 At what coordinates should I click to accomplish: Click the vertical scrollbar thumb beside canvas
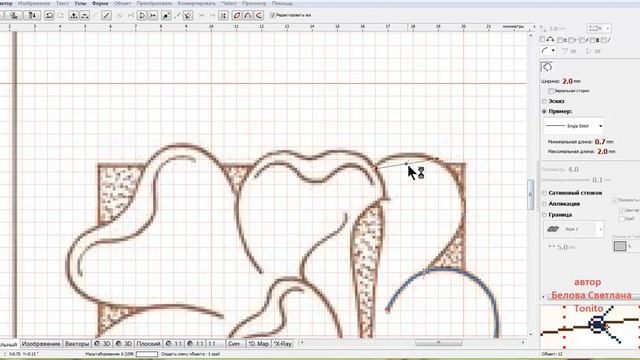coord(531,195)
